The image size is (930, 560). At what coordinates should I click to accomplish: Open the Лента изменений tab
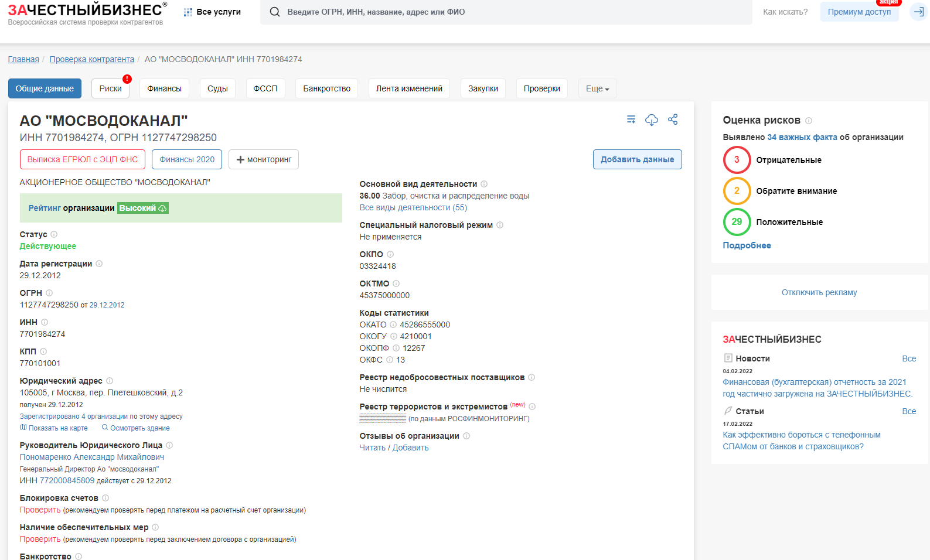click(409, 88)
